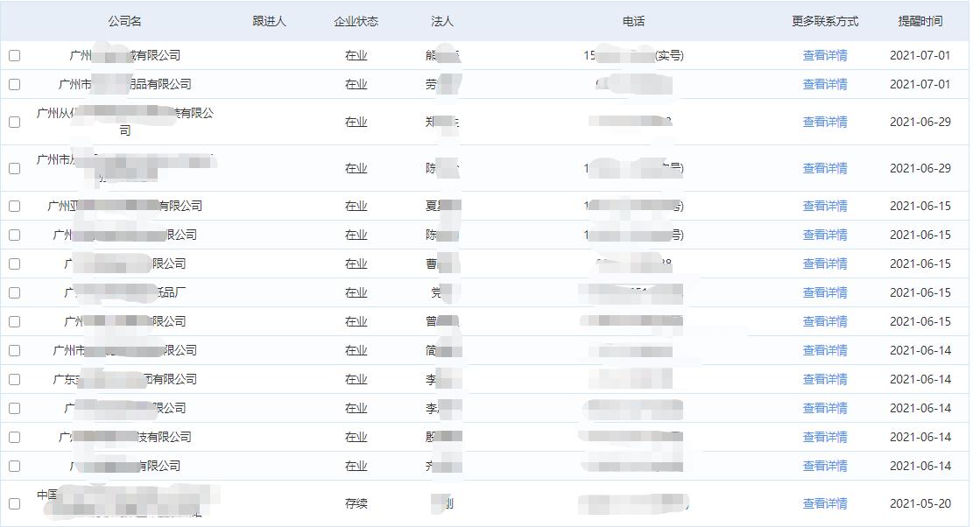The height and width of the screenshot is (527, 980).
Task: Click the 跟进人 column header
Action: coord(267,21)
